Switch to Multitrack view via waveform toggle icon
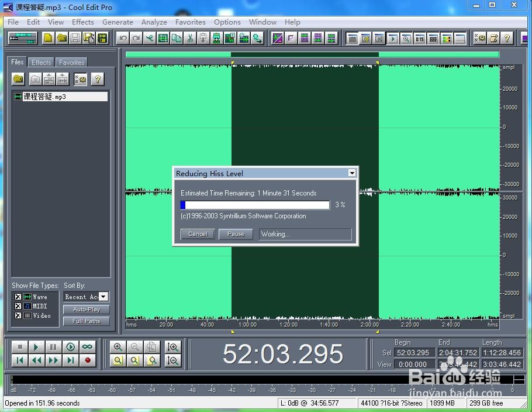The height and width of the screenshot is (412, 532). (x=22, y=38)
